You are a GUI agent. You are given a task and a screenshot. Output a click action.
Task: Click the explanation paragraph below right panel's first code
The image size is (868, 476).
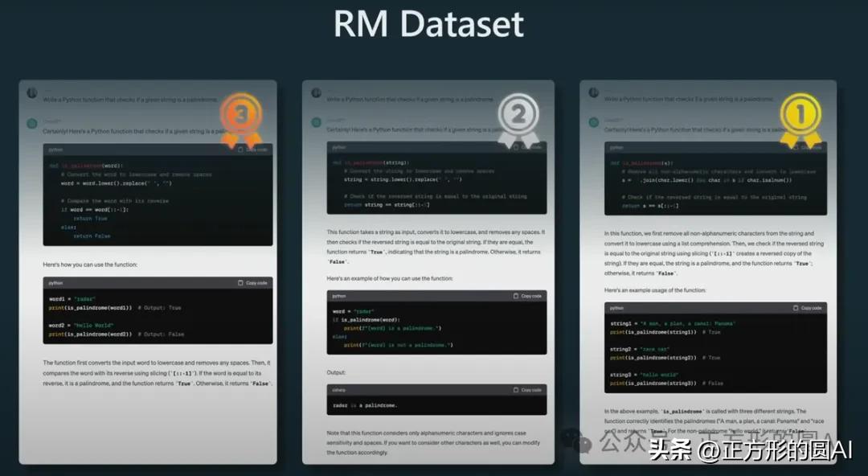coord(714,253)
